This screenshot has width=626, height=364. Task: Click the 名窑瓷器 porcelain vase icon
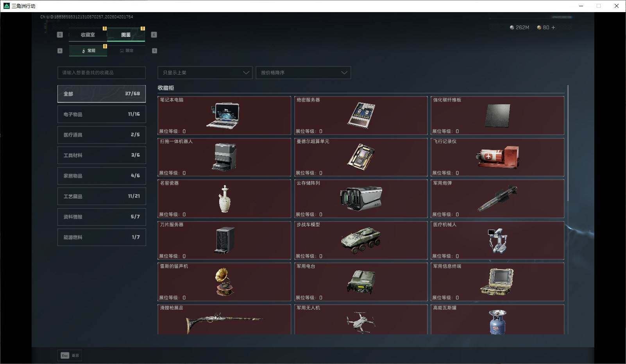[224, 199]
